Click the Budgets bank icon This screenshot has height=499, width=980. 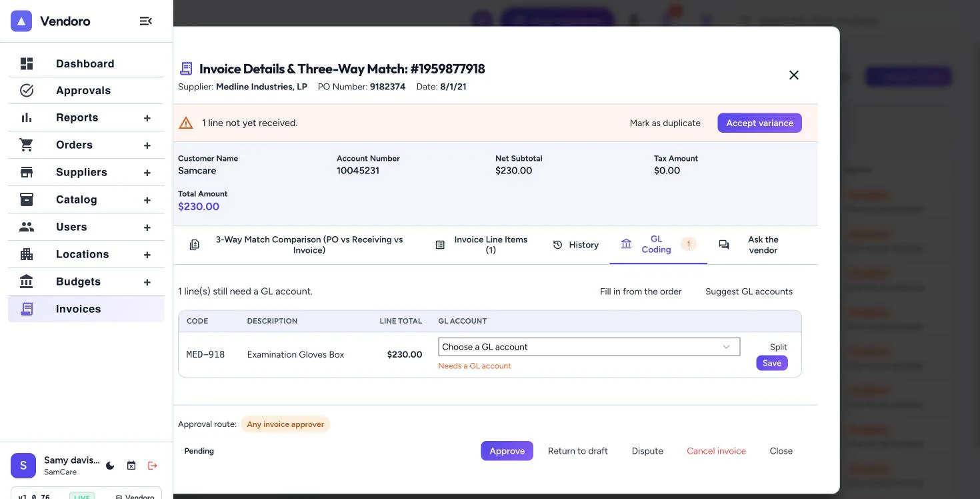pyautogui.click(x=27, y=282)
